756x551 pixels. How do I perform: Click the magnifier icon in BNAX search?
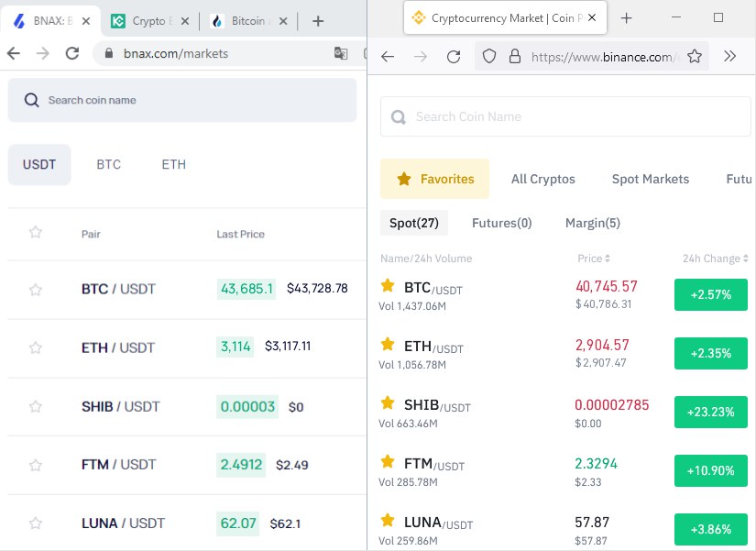(x=32, y=100)
